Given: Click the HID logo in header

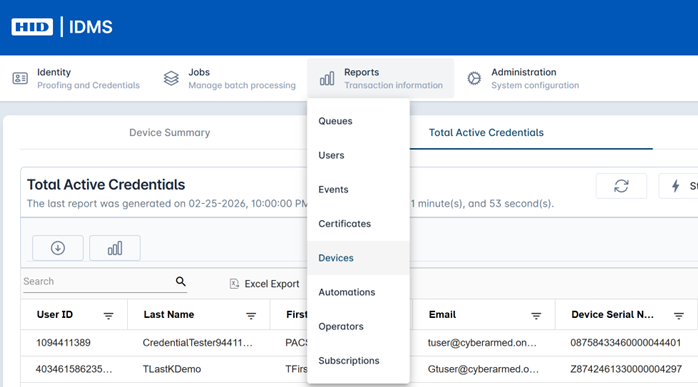Looking at the screenshot, I should [32, 27].
